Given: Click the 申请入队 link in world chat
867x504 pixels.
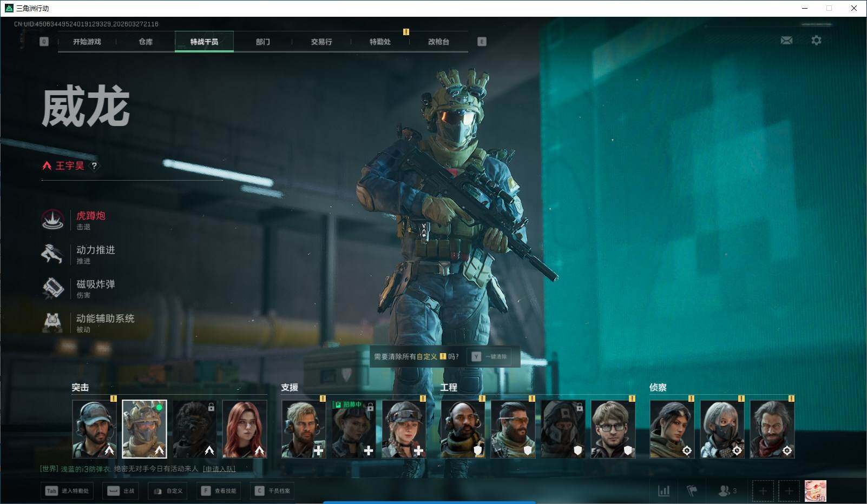Looking at the screenshot, I should (x=219, y=469).
